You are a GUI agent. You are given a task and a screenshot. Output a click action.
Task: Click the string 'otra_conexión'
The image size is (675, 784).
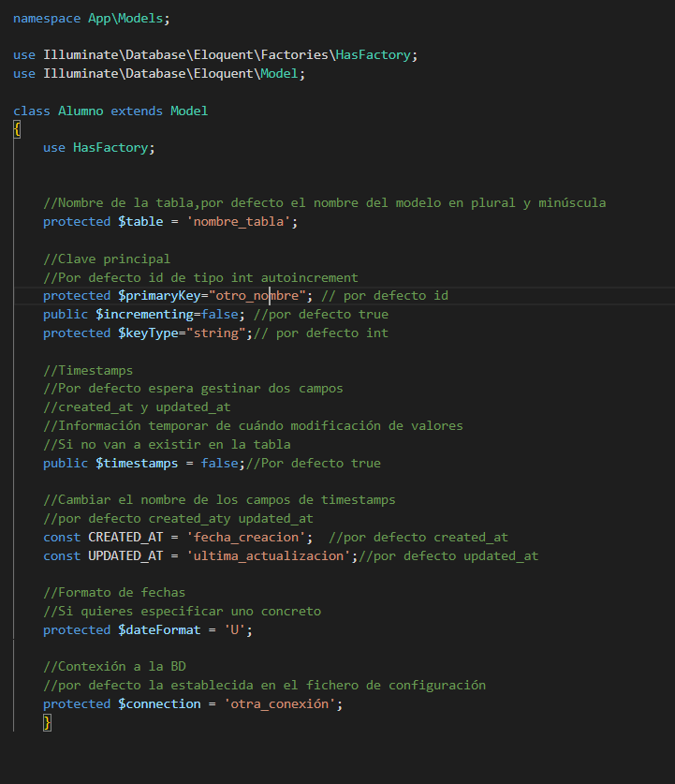279,704
